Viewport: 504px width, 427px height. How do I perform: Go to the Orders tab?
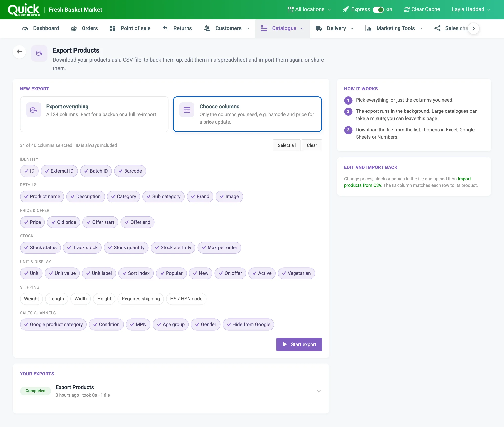[84, 28]
